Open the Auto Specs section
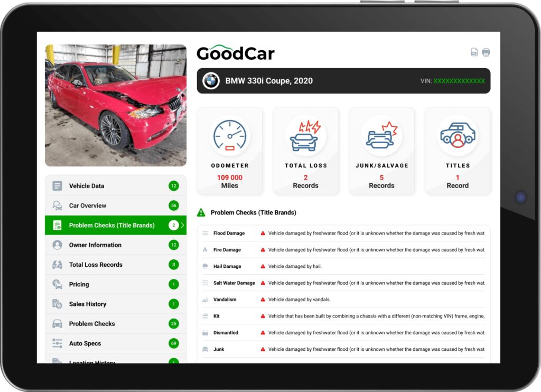This screenshot has height=392, width=541. click(x=85, y=343)
